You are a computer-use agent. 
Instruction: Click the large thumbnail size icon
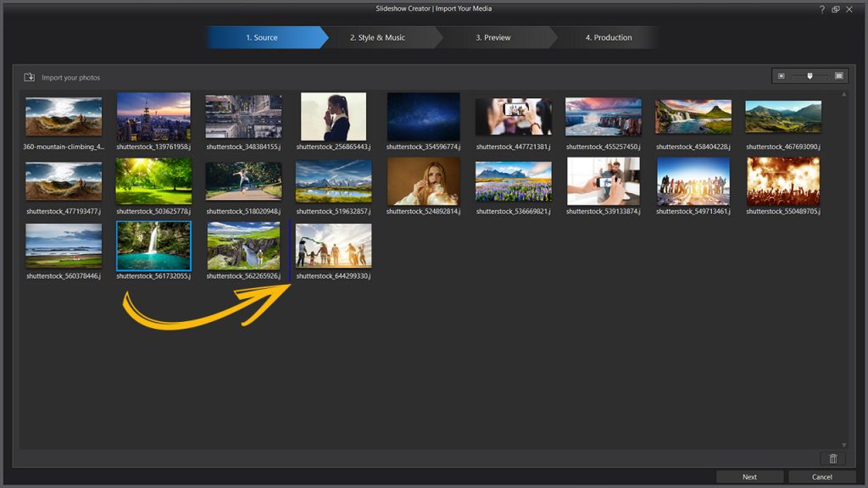coord(839,75)
